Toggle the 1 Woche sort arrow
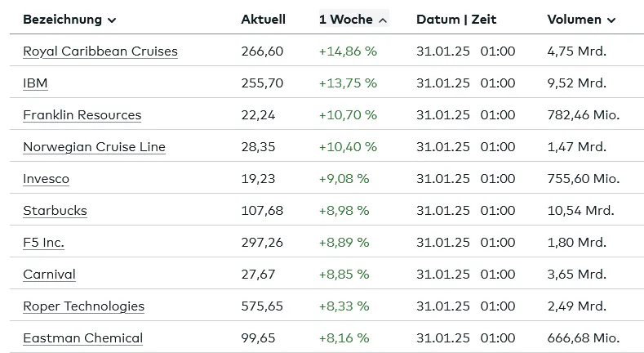Image resolution: width=644 pixels, height=353 pixels. tap(382, 20)
